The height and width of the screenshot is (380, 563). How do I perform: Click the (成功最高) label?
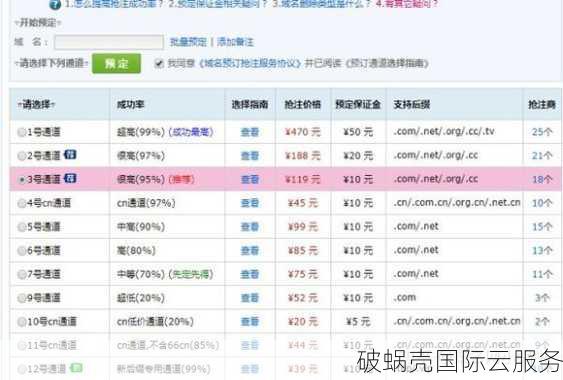coord(191,132)
